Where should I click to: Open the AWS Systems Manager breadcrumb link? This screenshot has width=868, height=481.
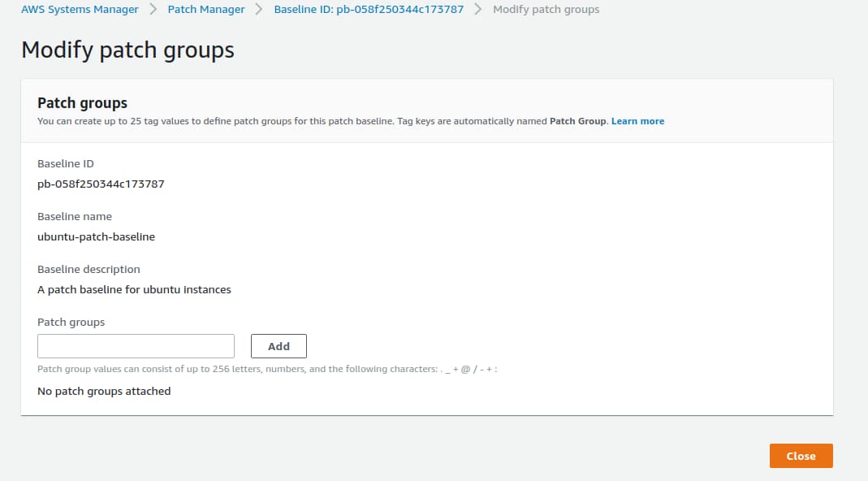point(80,10)
